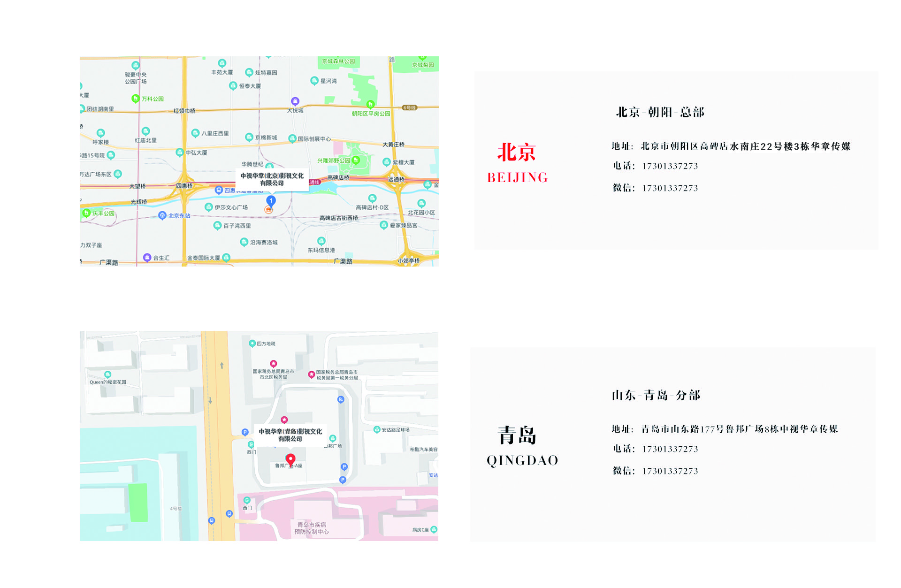Click the 爱家臻品宫 marker icon
The image size is (901, 588).
[x=384, y=225]
